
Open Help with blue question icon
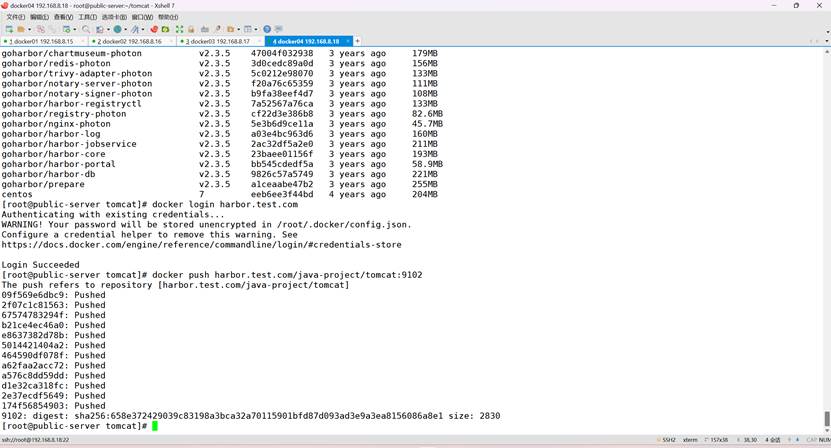point(267,29)
